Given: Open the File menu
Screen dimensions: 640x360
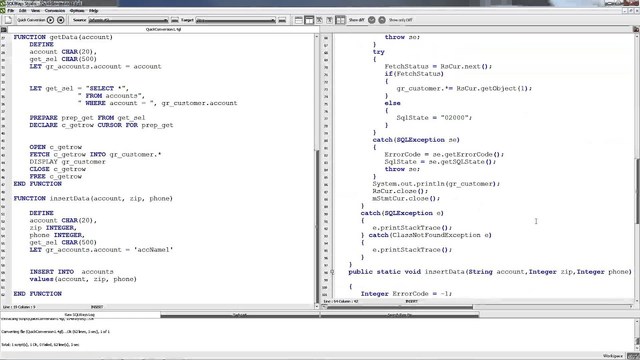Looking at the screenshot, I should pyautogui.click(x=11, y=11).
